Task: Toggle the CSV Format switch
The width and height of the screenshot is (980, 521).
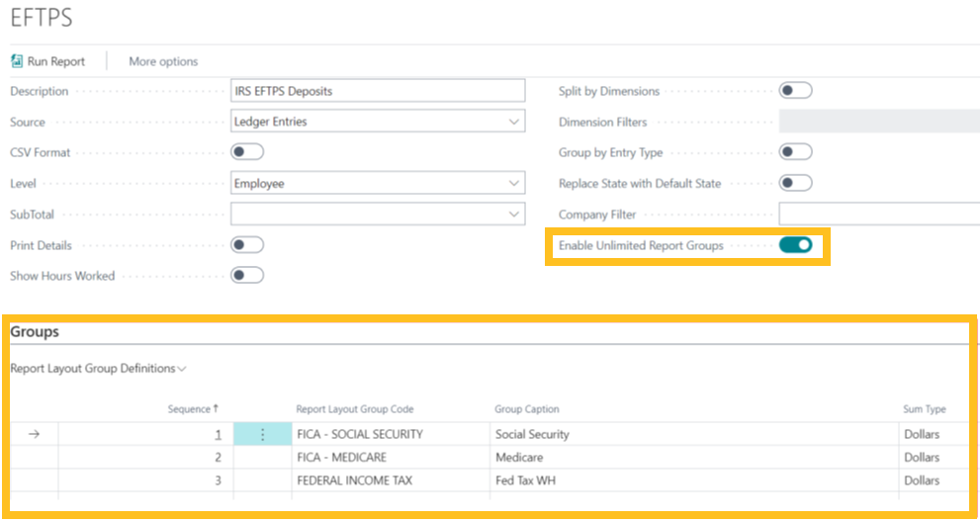Action: pos(247,152)
